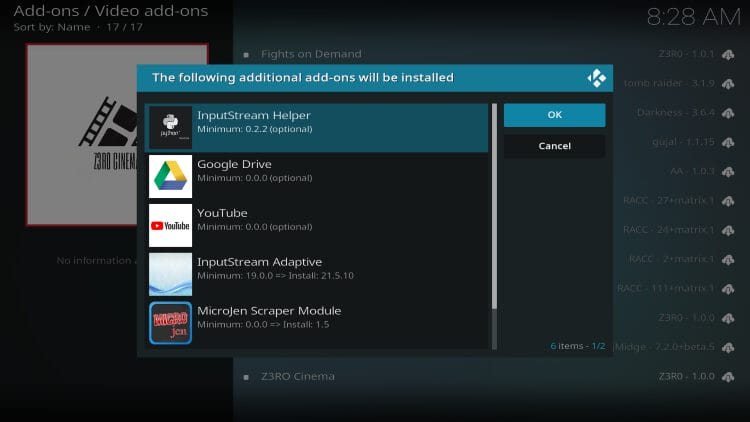Image resolution: width=750 pixels, height=422 pixels.
Task: Click the Add-ons / Video add-ons heading
Action: coord(110,11)
